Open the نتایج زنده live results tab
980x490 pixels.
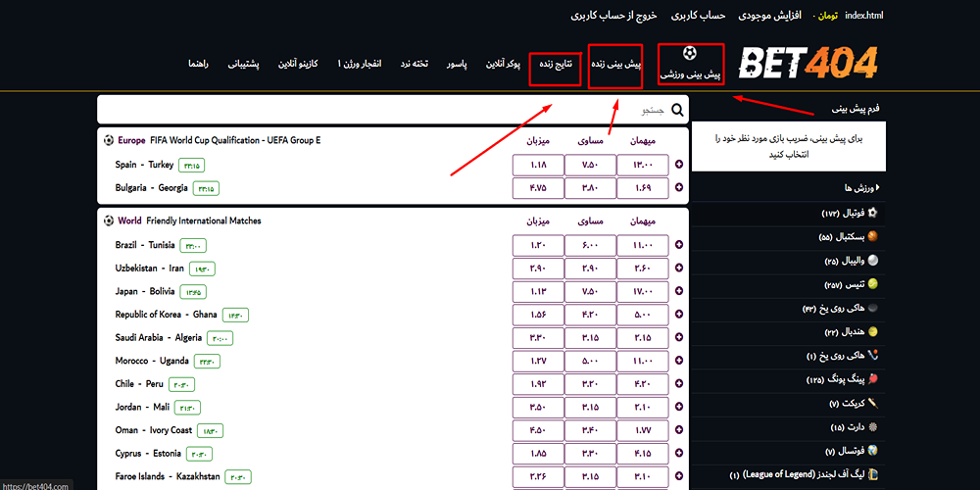(556, 64)
